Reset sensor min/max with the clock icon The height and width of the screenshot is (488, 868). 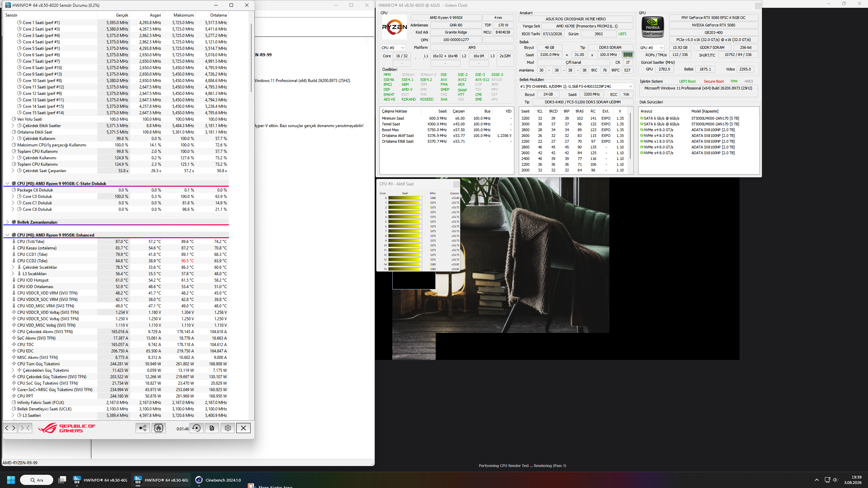196,428
